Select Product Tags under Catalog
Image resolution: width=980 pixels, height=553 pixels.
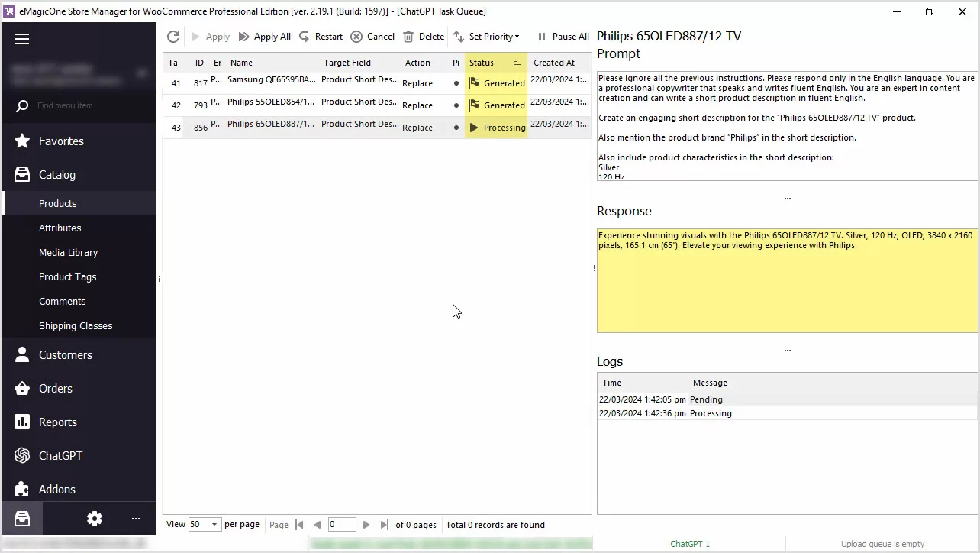pos(67,277)
